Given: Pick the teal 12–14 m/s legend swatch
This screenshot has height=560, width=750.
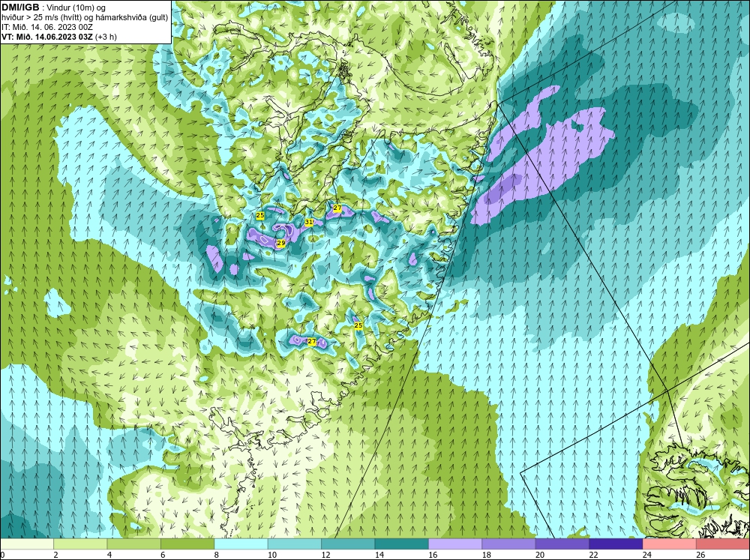Looking at the screenshot, I should tap(348, 544).
